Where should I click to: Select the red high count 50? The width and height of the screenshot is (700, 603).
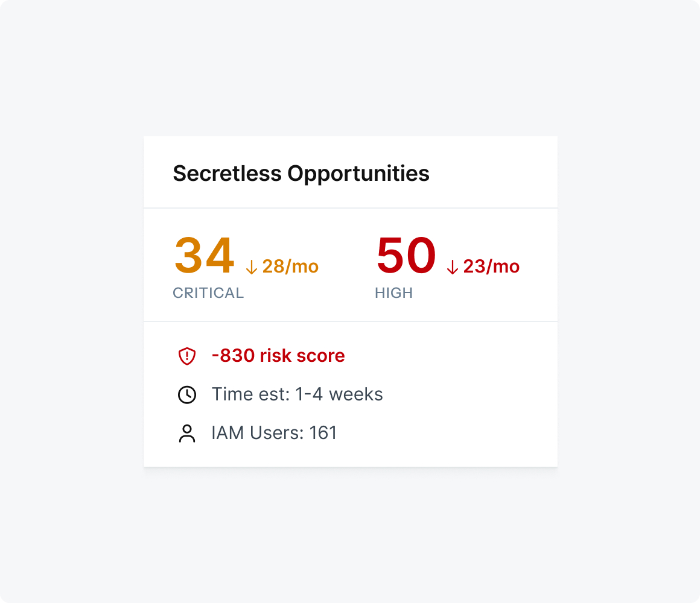[x=406, y=256]
